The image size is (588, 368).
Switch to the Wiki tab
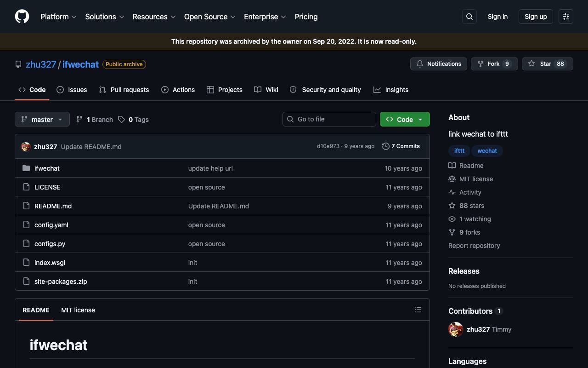266,90
